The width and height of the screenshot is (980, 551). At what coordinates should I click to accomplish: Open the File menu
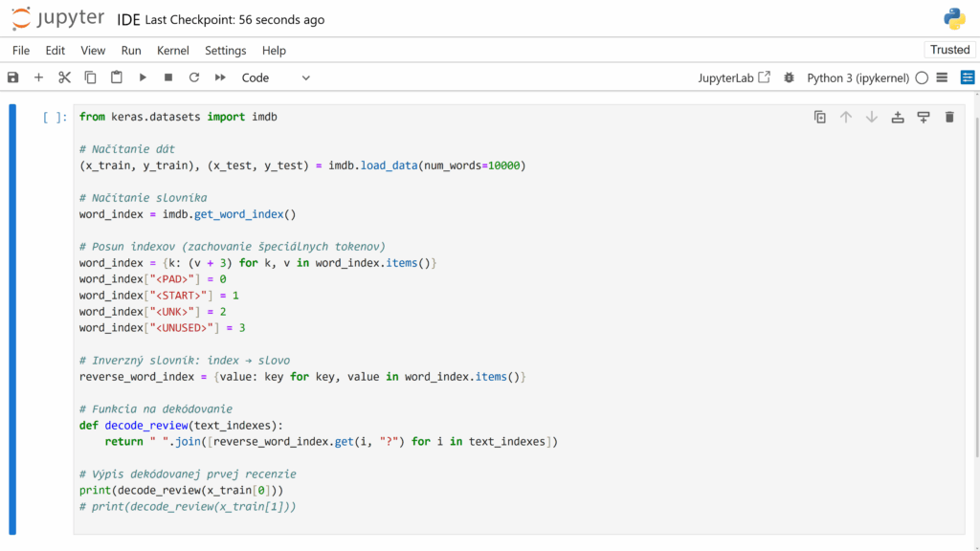21,51
